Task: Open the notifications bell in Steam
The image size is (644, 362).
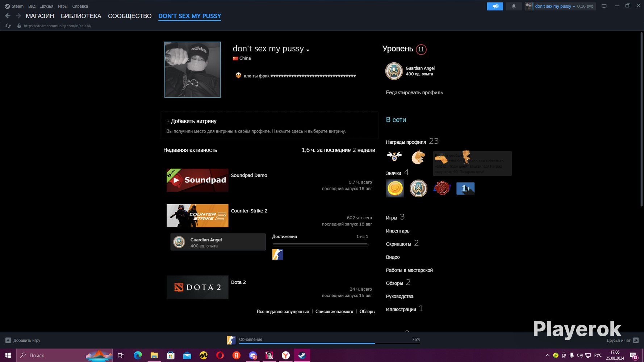Action: tap(514, 6)
